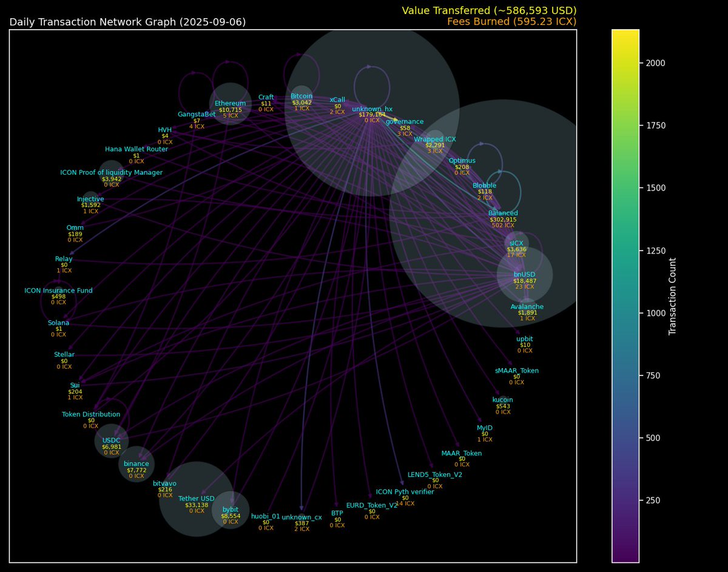This screenshot has height=572, width=728.
Task: Click the EURD_Token_V2 node label
Action: [372, 505]
